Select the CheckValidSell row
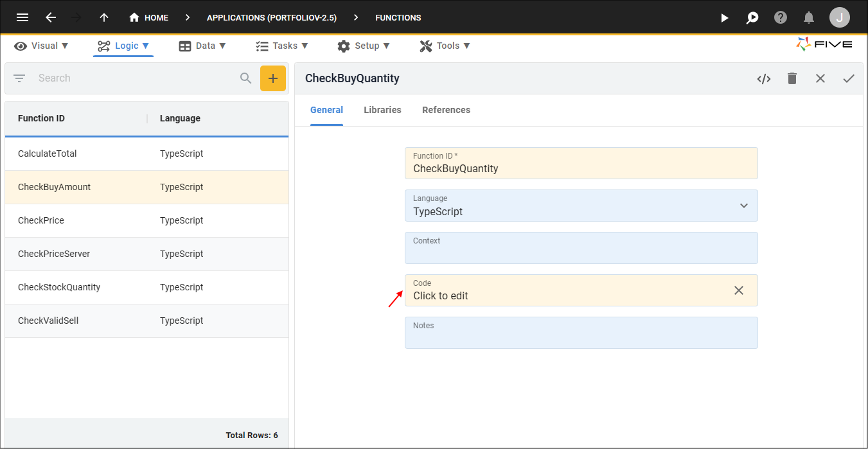Viewport: 868px width, 449px height. point(146,321)
